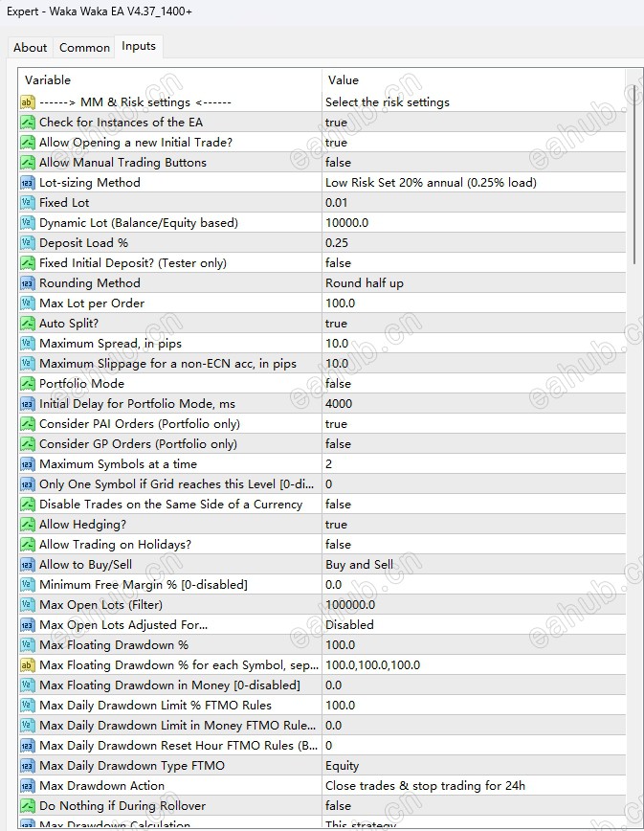This screenshot has width=644, height=831.
Task: Click the icon for 'Allow Manual Trading Buttons'
Action: [x=28, y=163]
